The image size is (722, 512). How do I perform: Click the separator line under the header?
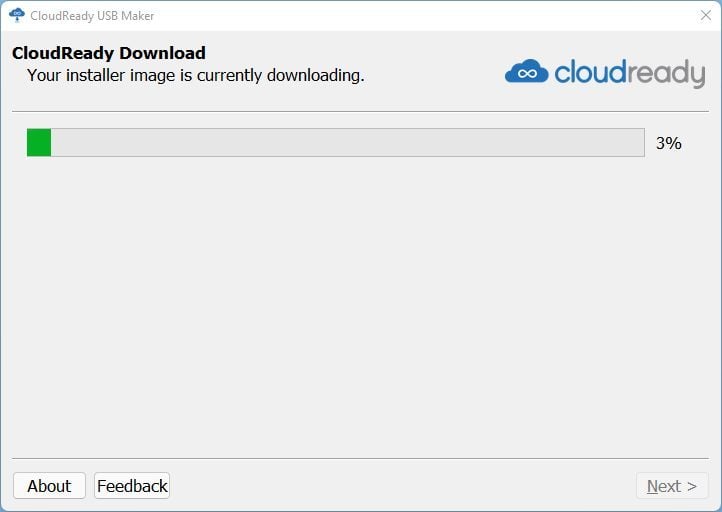tap(360, 111)
